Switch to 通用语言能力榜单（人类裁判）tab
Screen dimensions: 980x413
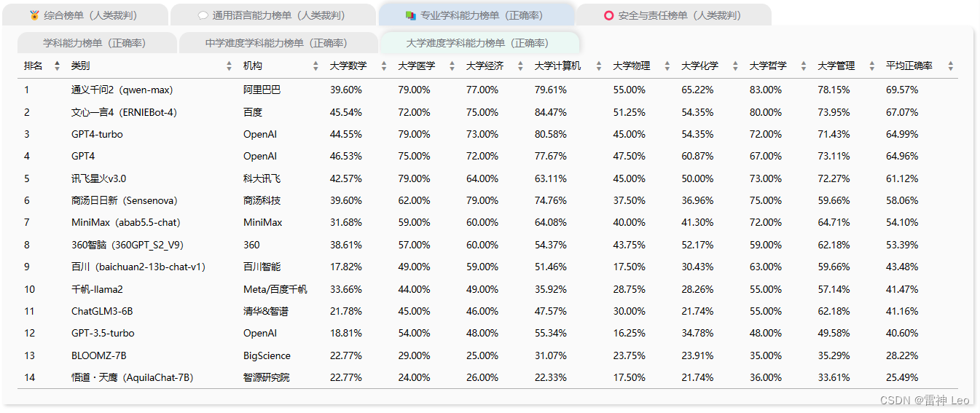272,15
